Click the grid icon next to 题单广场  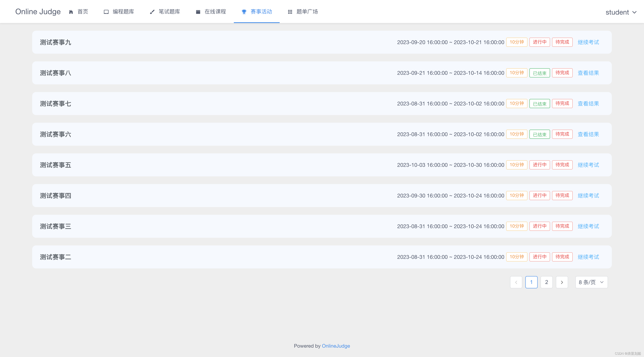click(x=290, y=12)
